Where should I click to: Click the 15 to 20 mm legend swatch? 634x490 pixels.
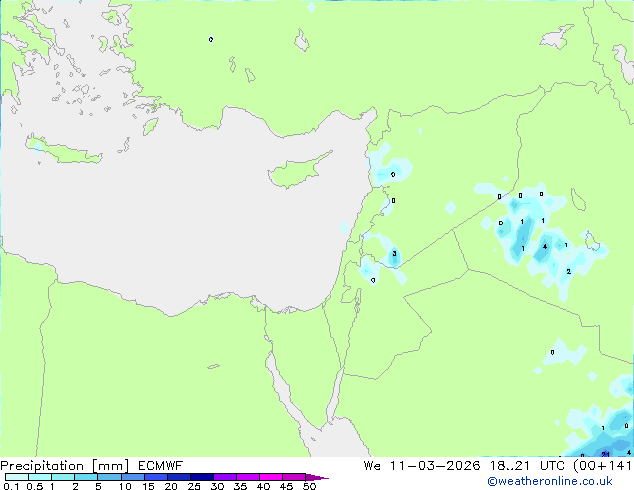(156, 477)
